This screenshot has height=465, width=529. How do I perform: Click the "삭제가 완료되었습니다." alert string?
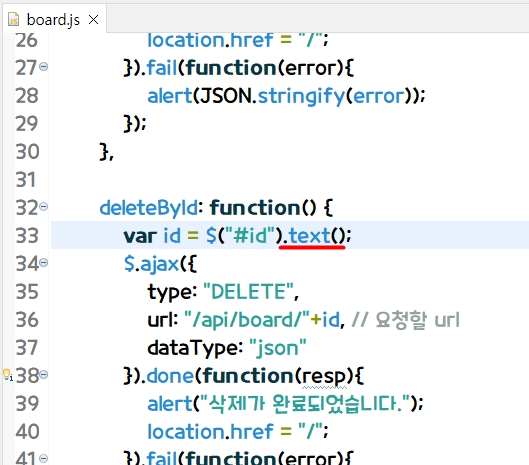pos(305,404)
